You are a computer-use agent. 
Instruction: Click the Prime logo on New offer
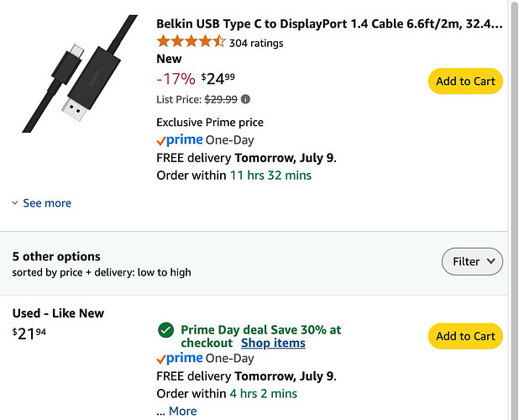point(180,140)
